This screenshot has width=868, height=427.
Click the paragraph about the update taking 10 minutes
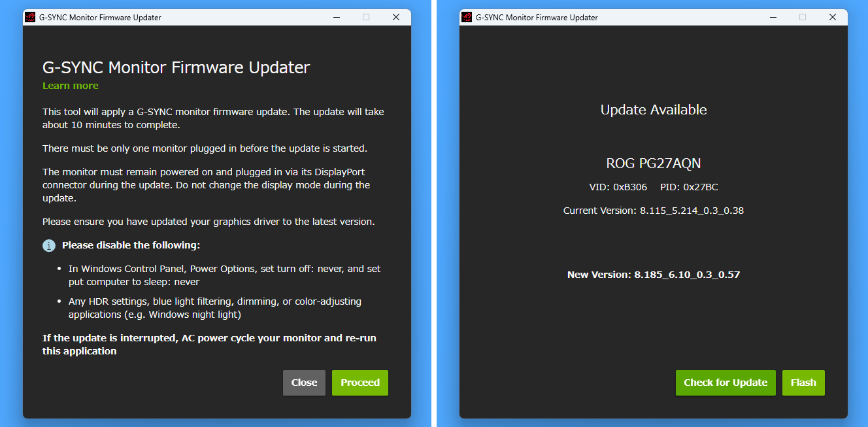tap(214, 118)
